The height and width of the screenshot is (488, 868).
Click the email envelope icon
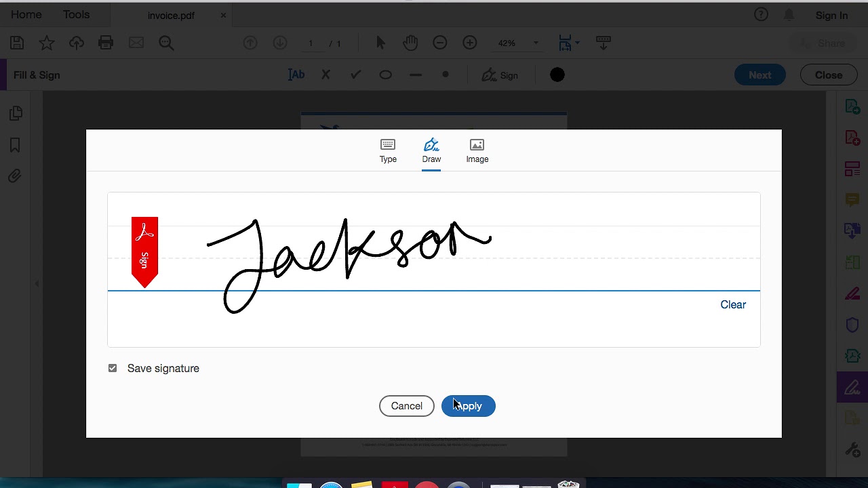pyautogui.click(x=136, y=43)
